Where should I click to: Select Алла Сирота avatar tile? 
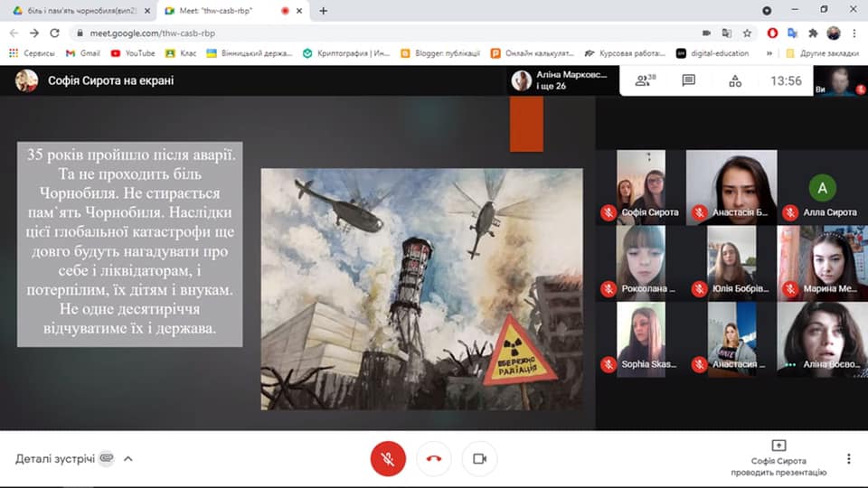[x=822, y=187]
